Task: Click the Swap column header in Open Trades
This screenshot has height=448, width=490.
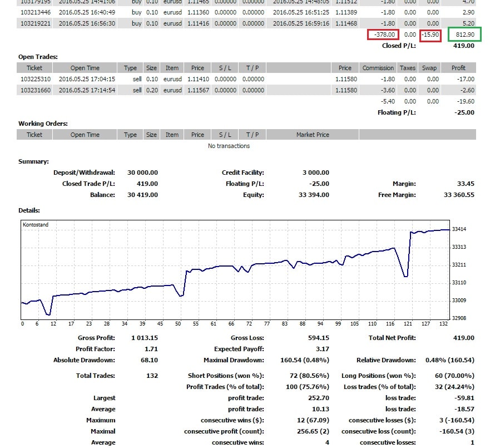Action: coord(429,68)
